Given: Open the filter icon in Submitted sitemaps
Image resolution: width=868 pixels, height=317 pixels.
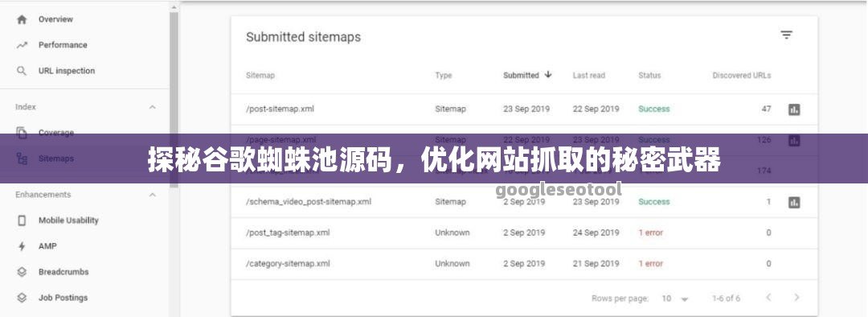Looking at the screenshot, I should pos(786,35).
